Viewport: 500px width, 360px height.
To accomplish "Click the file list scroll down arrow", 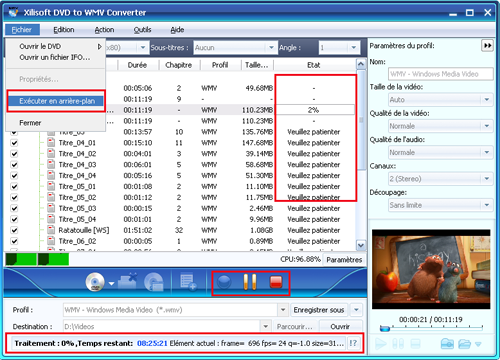I will [361, 246].
